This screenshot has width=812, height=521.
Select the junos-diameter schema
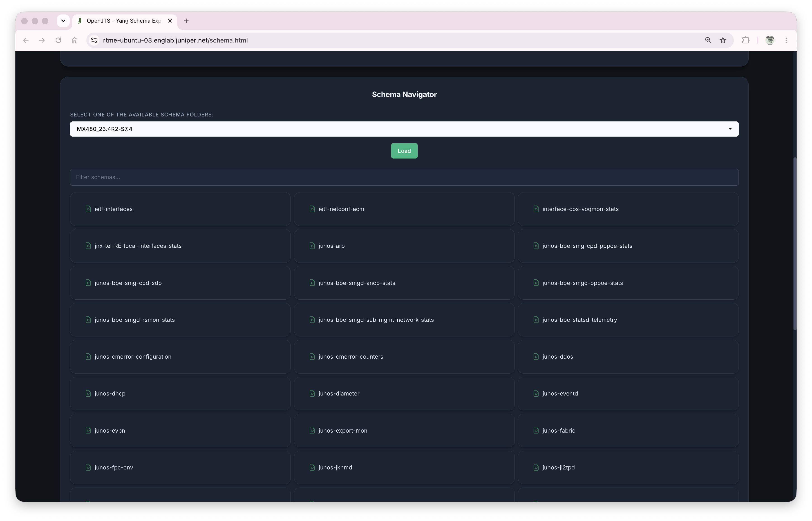[x=404, y=393]
